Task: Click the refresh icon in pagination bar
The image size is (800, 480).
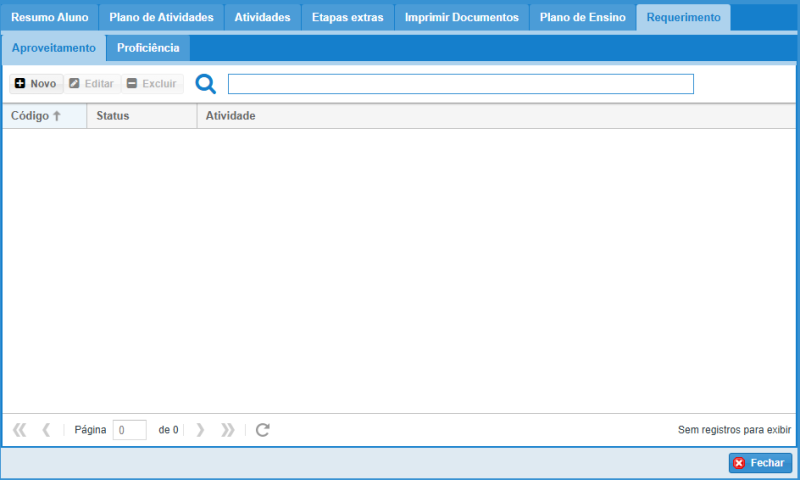Action: click(x=263, y=430)
